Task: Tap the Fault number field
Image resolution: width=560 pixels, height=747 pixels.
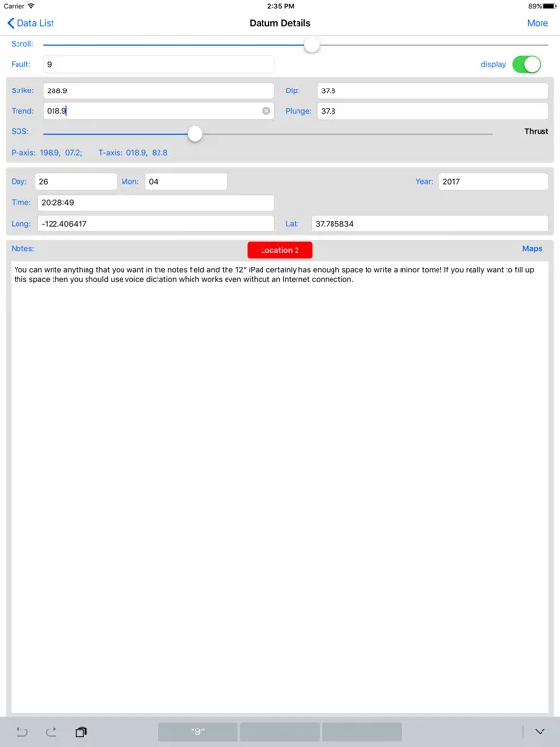Action: tap(158, 64)
